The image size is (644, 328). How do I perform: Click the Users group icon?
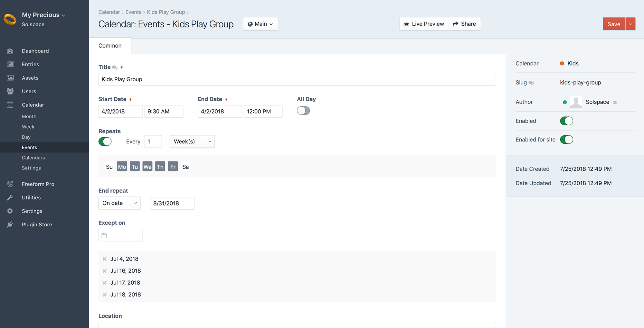pyautogui.click(x=10, y=91)
